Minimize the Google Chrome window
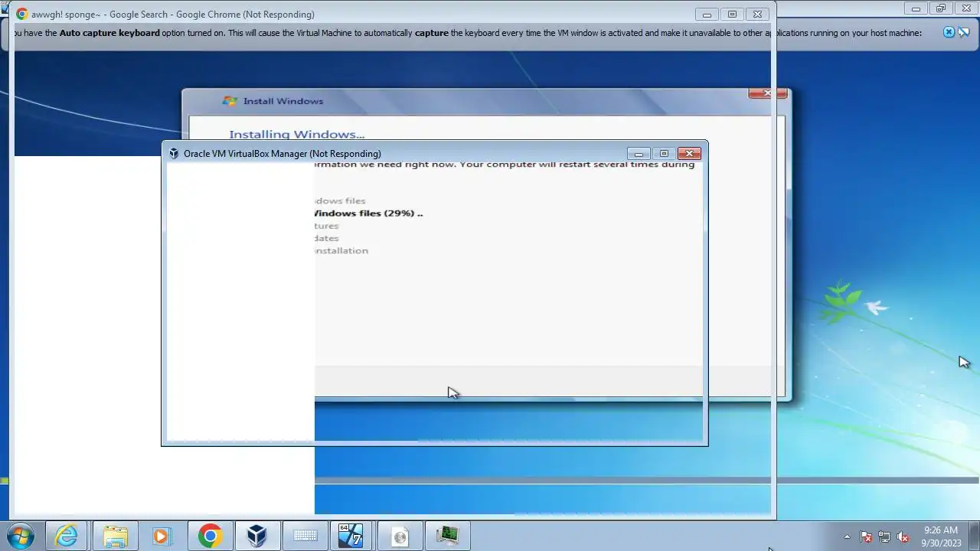 pos(707,15)
